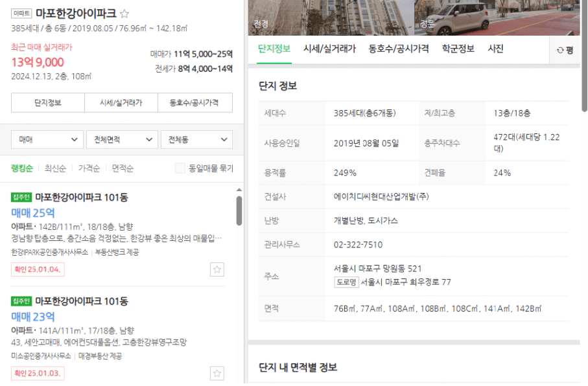Switch to the 학군정보 tab

pos(458,49)
